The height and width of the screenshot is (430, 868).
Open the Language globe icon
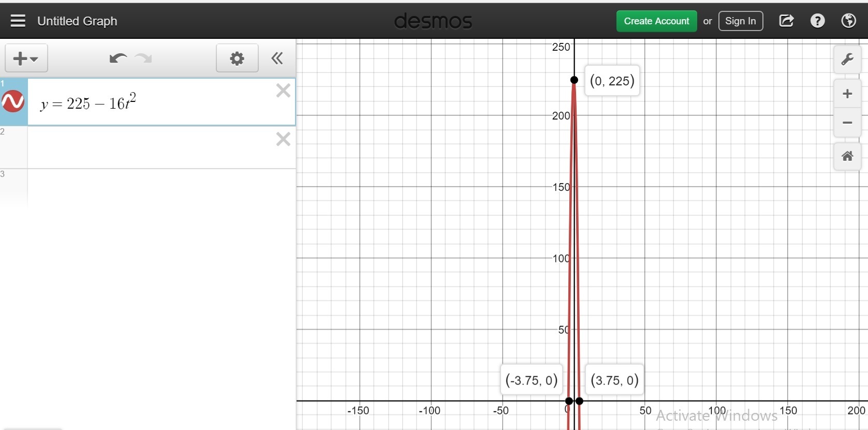(x=848, y=21)
